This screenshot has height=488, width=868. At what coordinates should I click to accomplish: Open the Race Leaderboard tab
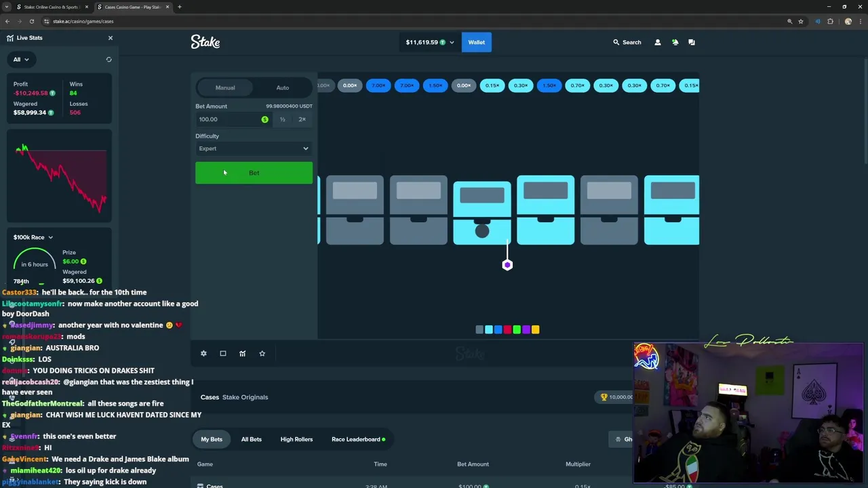[x=358, y=439]
